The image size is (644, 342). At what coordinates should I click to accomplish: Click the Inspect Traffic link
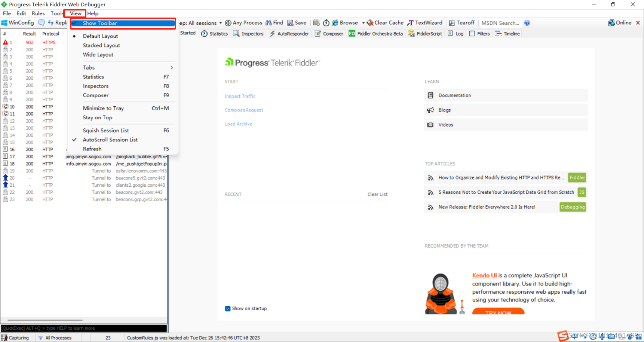coord(240,96)
